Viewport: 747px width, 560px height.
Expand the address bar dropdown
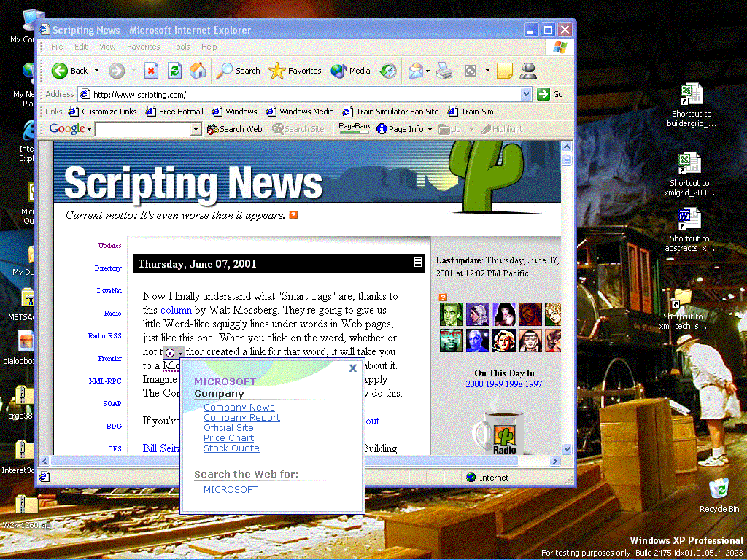coord(527,94)
